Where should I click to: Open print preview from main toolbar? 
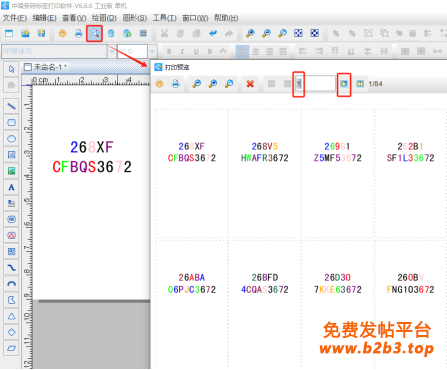click(95, 33)
